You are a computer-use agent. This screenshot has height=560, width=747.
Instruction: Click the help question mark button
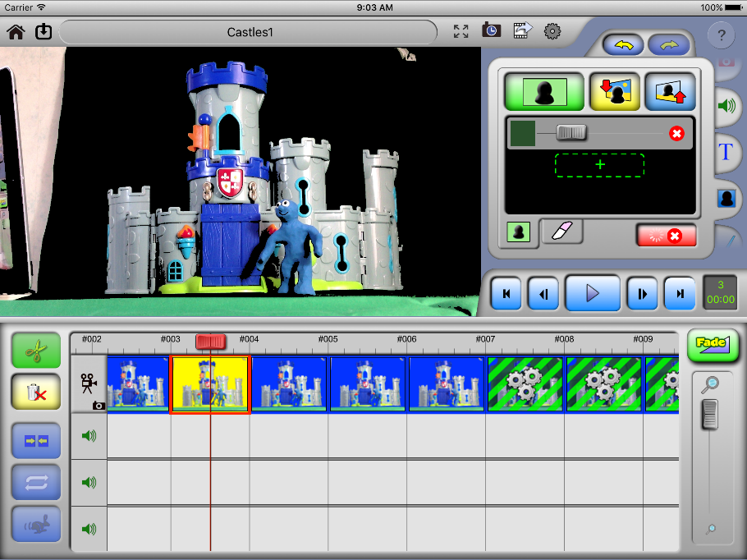click(721, 35)
